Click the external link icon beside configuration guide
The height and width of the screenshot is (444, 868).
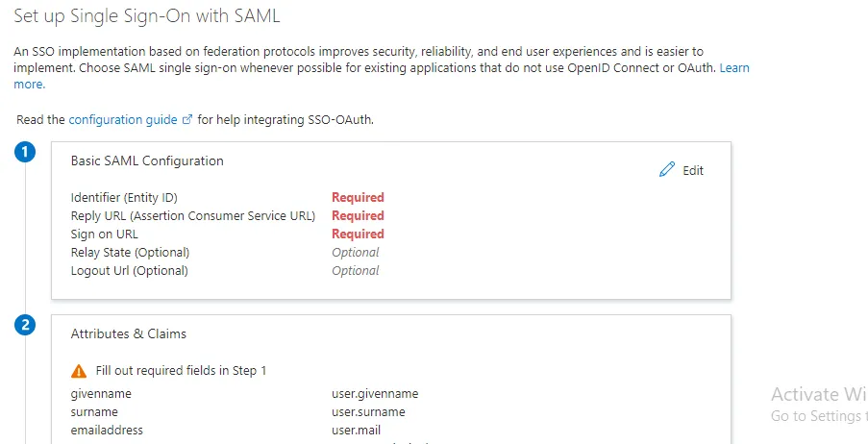click(187, 119)
